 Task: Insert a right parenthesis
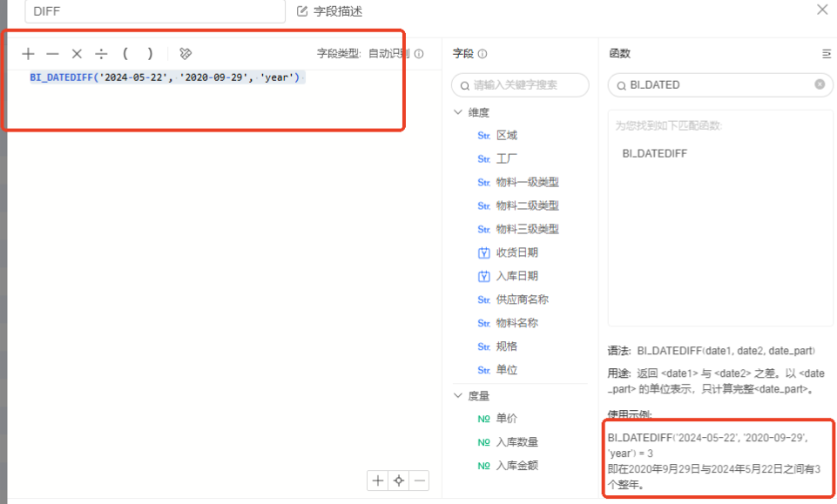(150, 54)
